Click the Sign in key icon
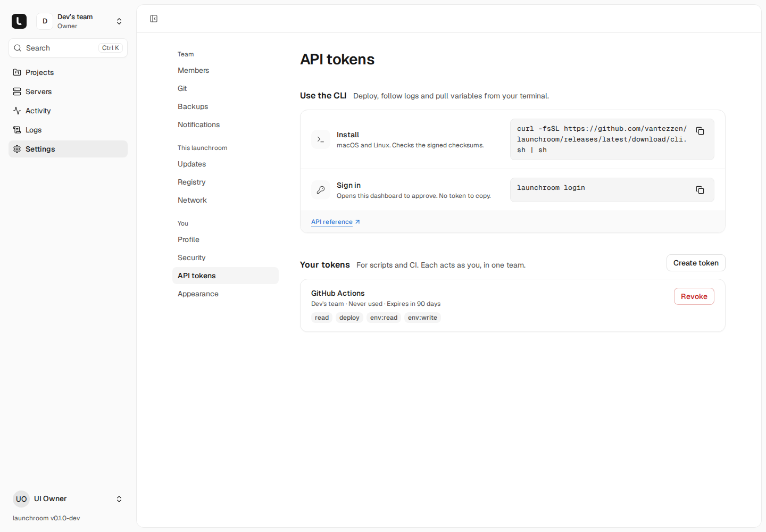 pos(321,190)
